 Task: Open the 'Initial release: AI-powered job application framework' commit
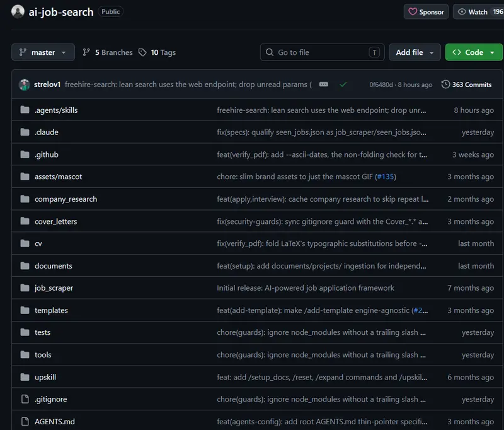coord(306,288)
